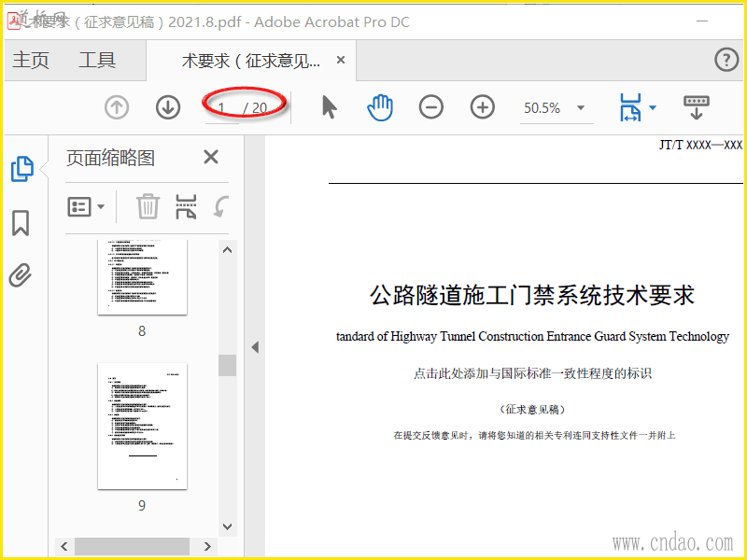Open the thumbnail options menu icon
Image resolution: width=747 pixels, height=560 pixels.
[86, 206]
